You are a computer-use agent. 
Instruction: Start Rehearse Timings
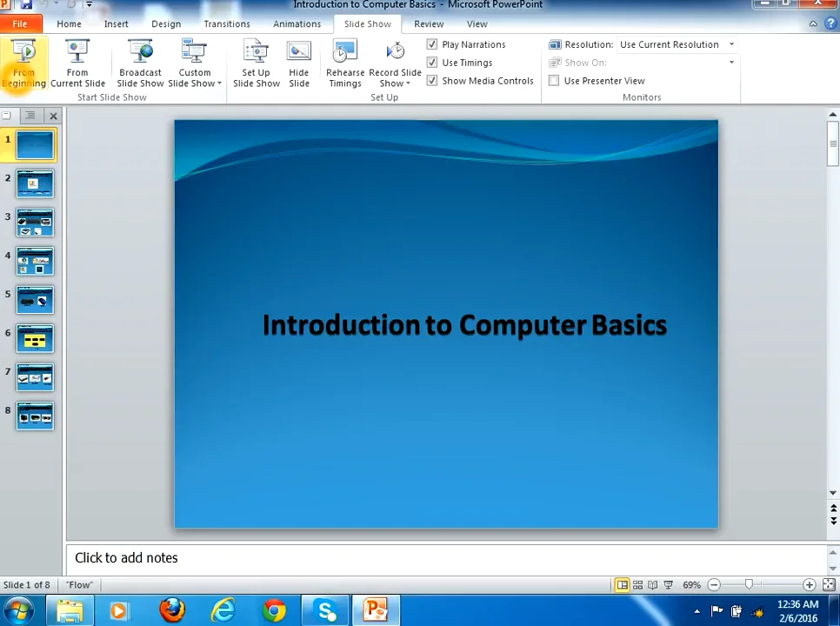(x=345, y=63)
